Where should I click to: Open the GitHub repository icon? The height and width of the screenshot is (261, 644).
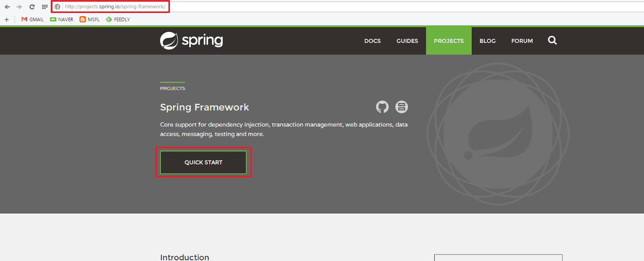click(382, 107)
